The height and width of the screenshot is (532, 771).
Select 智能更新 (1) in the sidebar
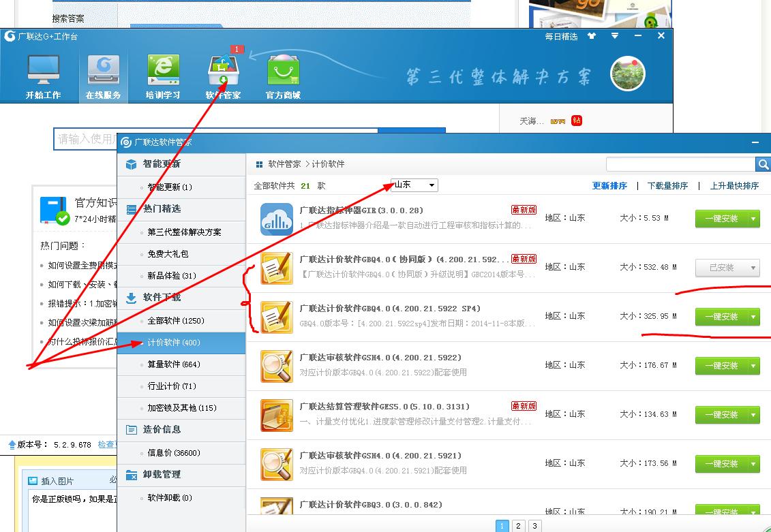[x=181, y=187]
